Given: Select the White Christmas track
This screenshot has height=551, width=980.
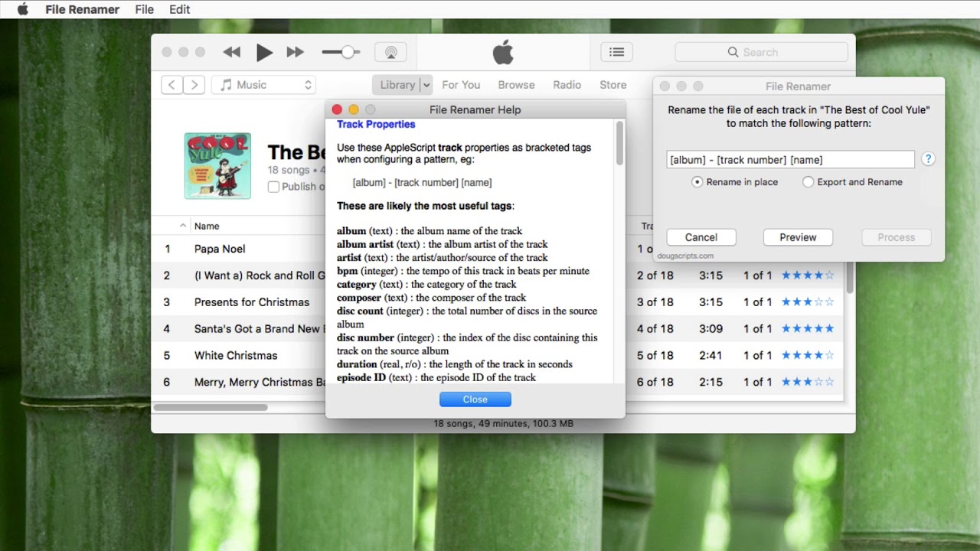Looking at the screenshot, I should 236,355.
